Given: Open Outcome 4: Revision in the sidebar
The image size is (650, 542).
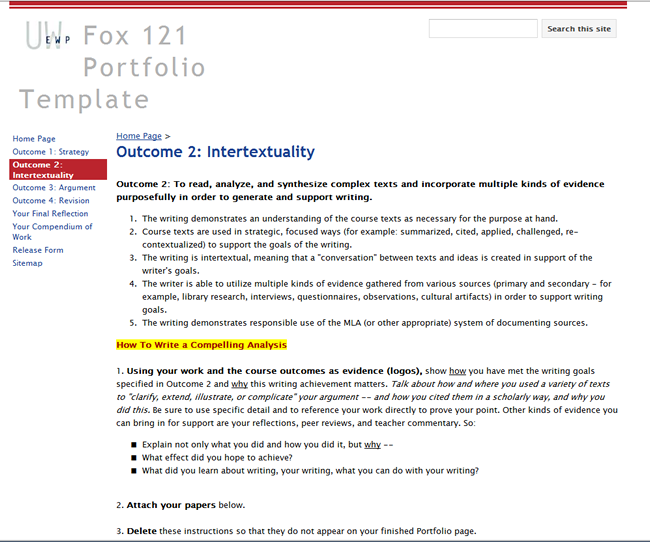Looking at the screenshot, I should (x=51, y=200).
